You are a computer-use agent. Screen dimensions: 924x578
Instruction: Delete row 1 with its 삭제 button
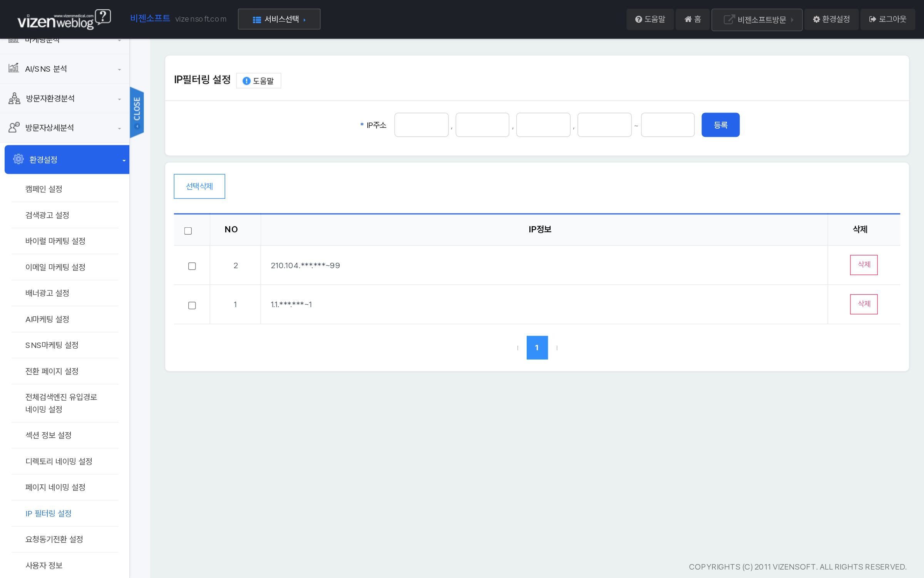(864, 304)
